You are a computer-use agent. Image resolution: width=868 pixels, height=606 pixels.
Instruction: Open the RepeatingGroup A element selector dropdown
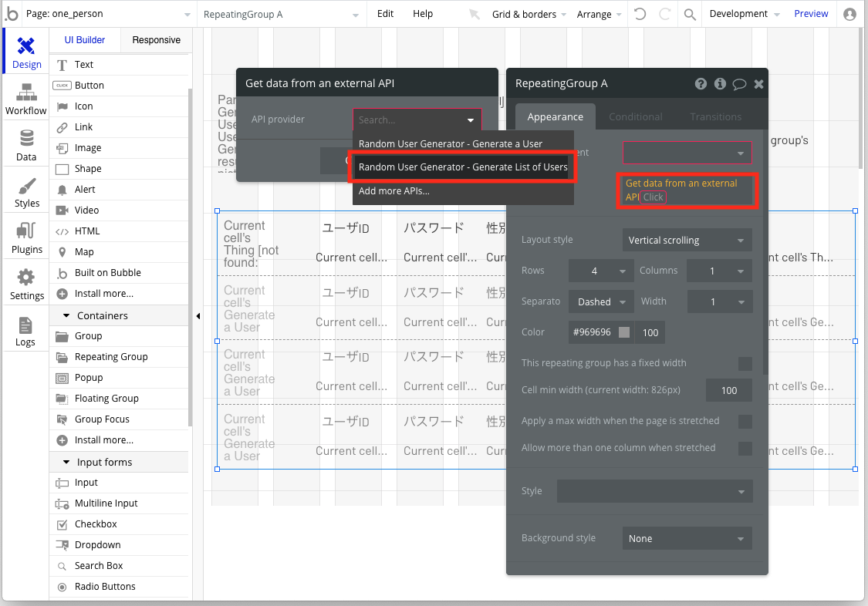[x=281, y=15]
